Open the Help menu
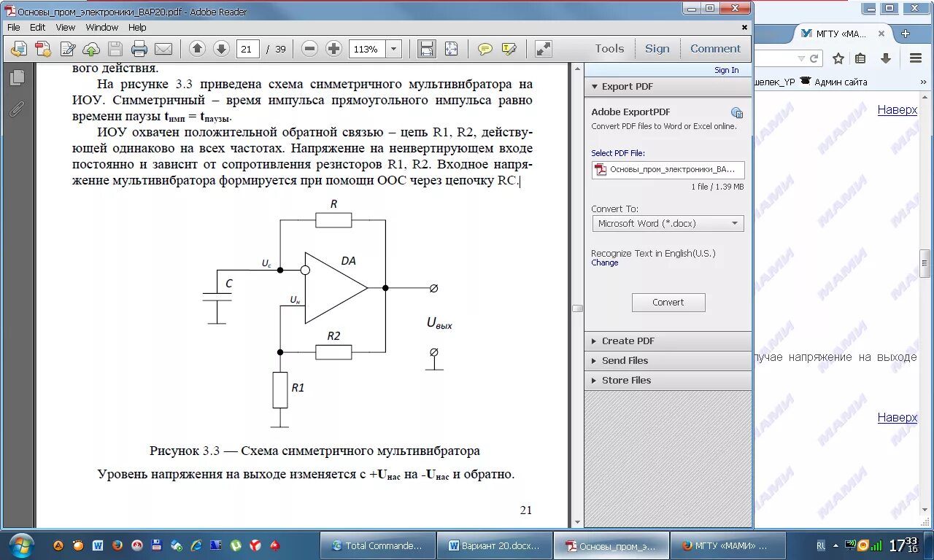934x560 pixels. pos(137,27)
